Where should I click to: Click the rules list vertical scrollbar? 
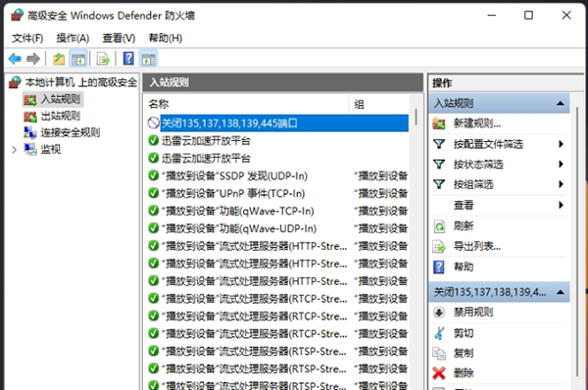pos(416,117)
